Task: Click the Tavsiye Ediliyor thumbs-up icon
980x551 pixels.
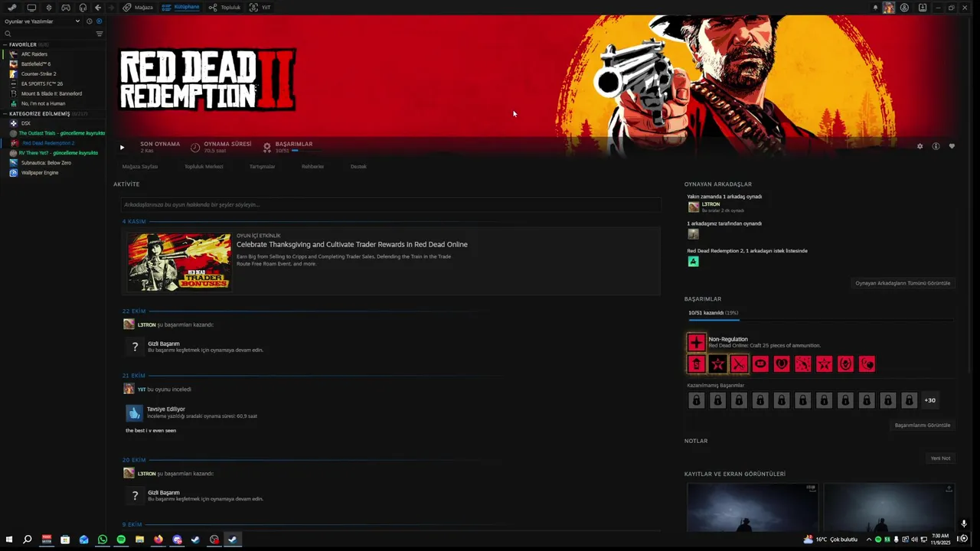Action: 135,412
